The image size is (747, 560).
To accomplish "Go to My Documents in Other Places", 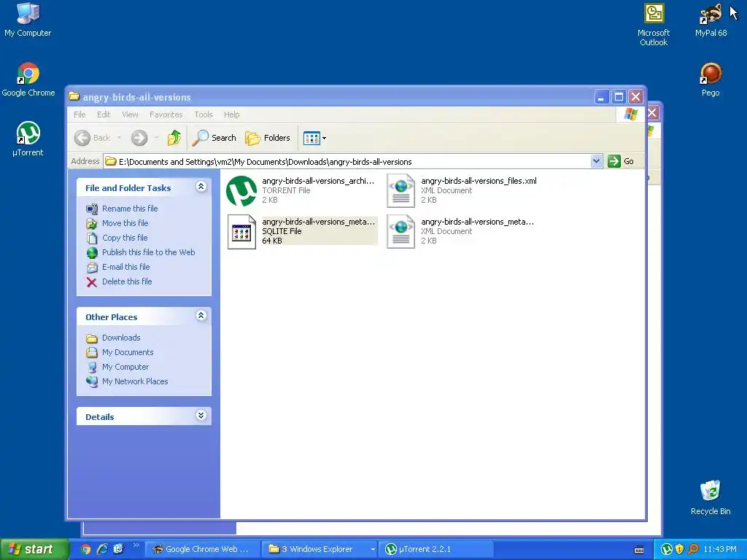I will pos(120,352).
